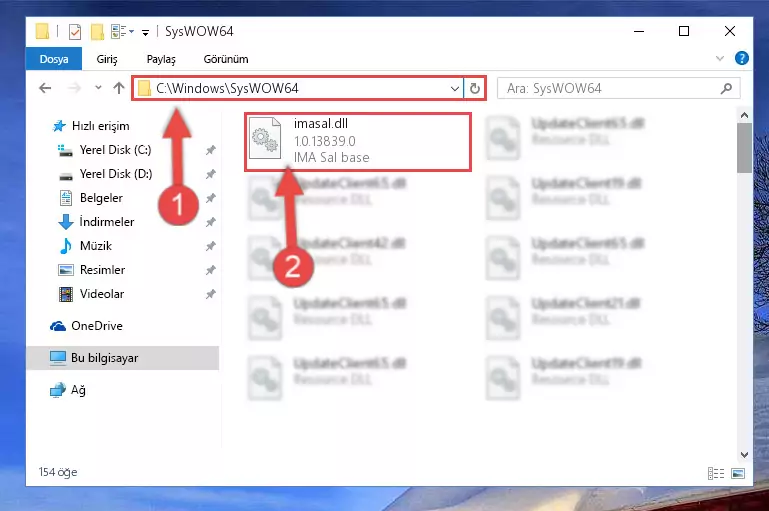Select the imasal.dll file icon
This screenshot has width=769, height=511.
(265, 138)
